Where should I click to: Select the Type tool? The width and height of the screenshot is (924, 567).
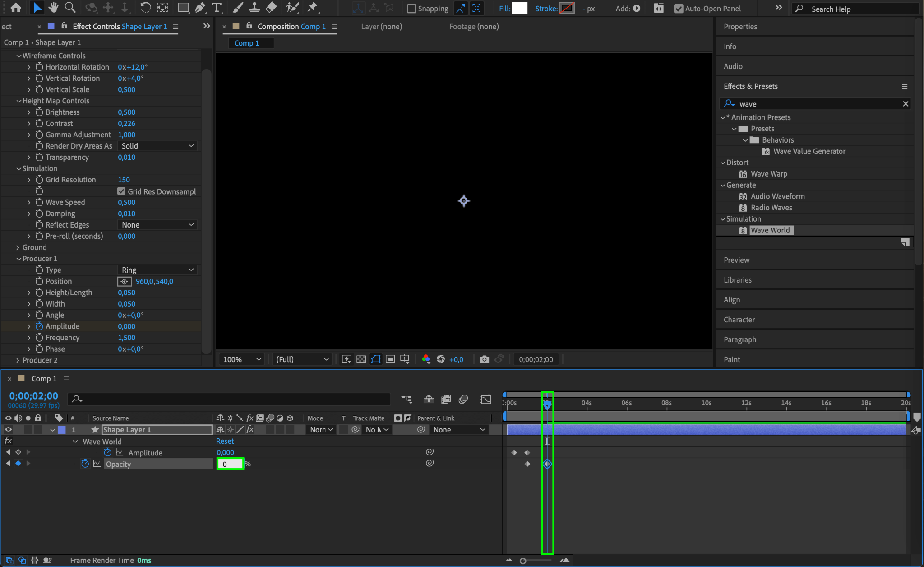217,8
